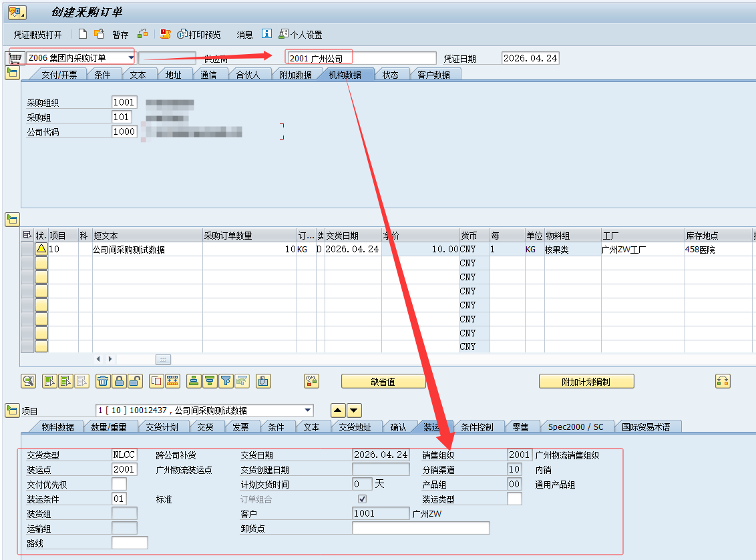Click the 附加计划编制 button
Screen dimensions: 756x560
586,382
